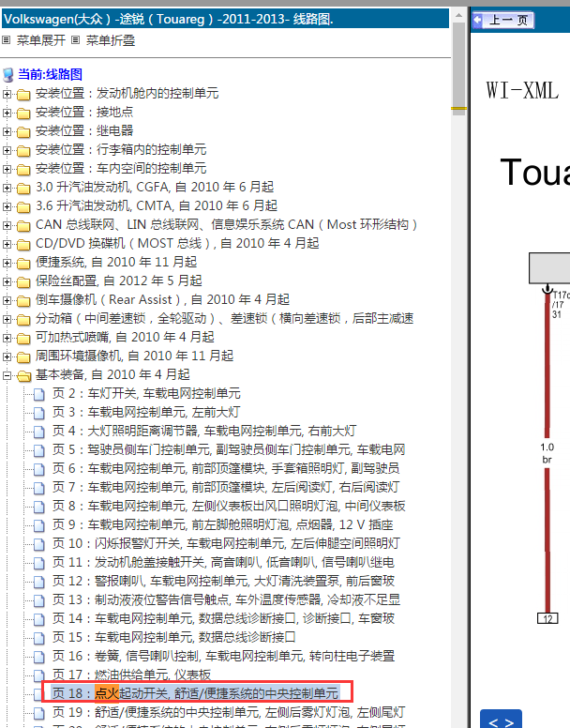The image size is (570, 728).
Task: Expand 安装位置：继电器 folder
Action: pyautogui.click(x=7, y=131)
